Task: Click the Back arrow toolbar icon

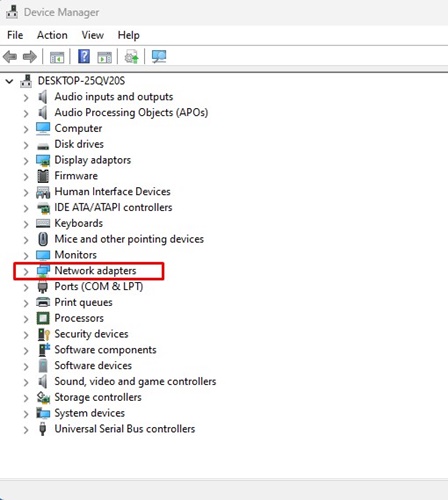Action: point(10,57)
